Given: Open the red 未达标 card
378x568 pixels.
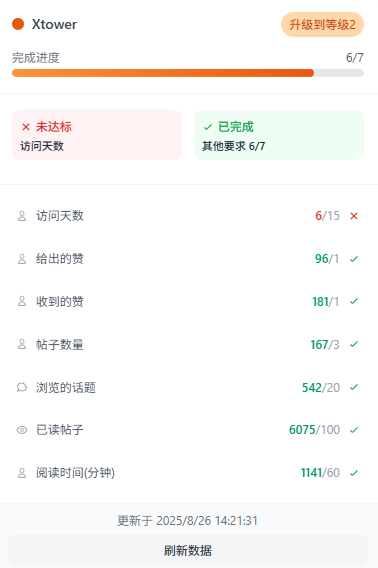Looking at the screenshot, I should tap(97, 135).
